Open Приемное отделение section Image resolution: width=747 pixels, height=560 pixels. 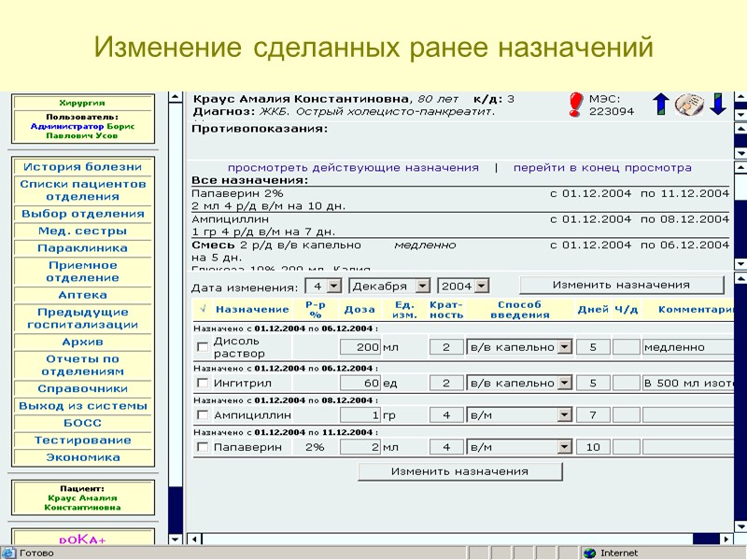tap(83, 272)
